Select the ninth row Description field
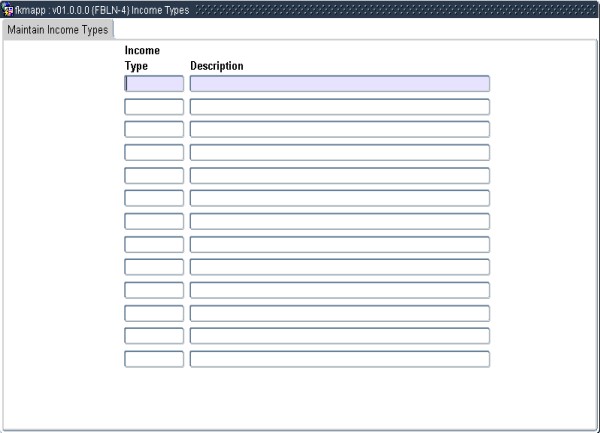The width and height of the screenshot is (600, 433). point(340,267)
